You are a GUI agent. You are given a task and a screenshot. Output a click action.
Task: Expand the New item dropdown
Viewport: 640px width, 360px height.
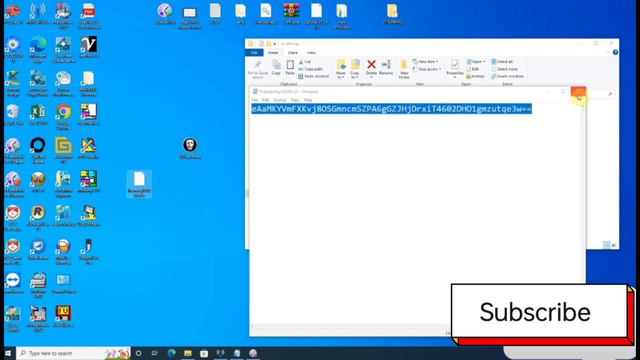point(426,62)
